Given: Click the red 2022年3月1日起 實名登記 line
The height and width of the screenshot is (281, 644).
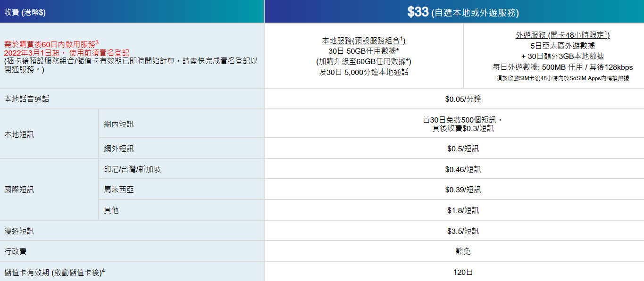Looking at the screenshot, I should (67, 52).
